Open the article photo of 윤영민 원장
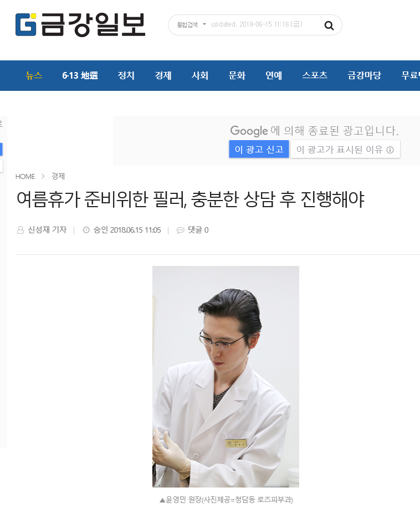 point(226,377)
